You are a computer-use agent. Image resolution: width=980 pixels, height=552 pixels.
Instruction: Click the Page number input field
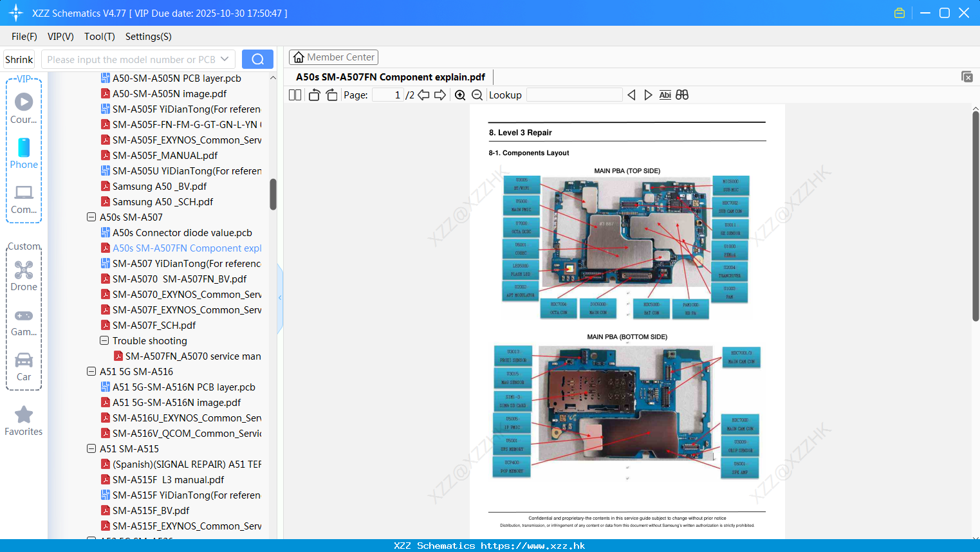coord(388,95)
